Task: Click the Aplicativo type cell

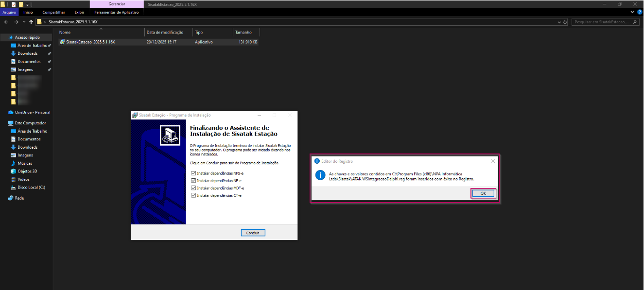Action: tap(204, 42)
